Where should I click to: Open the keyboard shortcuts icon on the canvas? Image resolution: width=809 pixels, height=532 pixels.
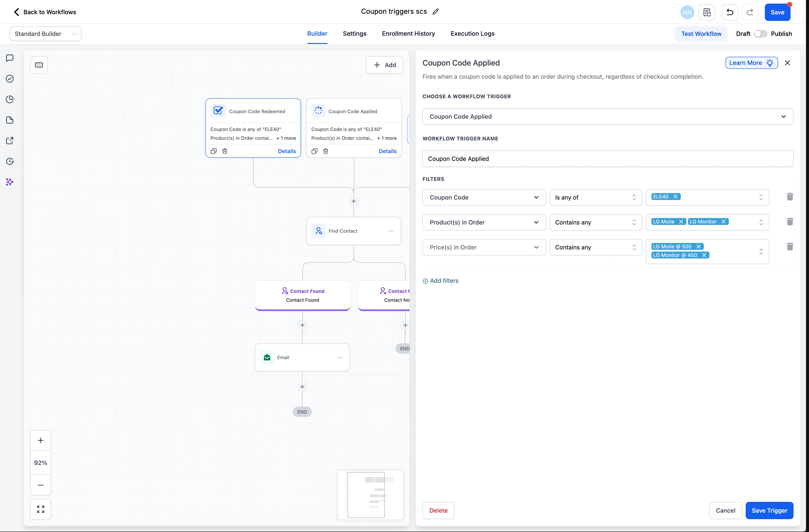pyautogui.click(x=39, y=65)
